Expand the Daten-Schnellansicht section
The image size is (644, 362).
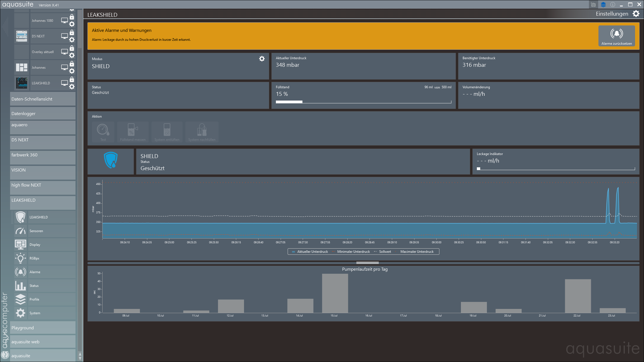tap(43, 99)
